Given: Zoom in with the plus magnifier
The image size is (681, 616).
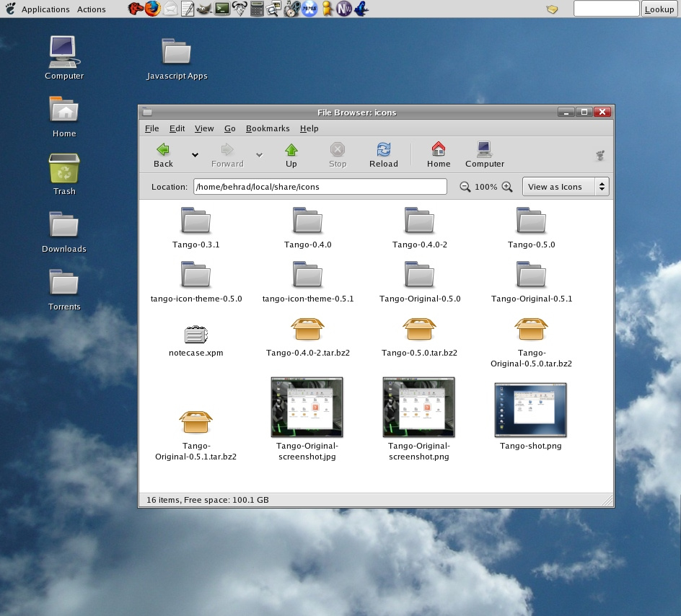Looking at the screenshot, I should (x=507, y=187).
